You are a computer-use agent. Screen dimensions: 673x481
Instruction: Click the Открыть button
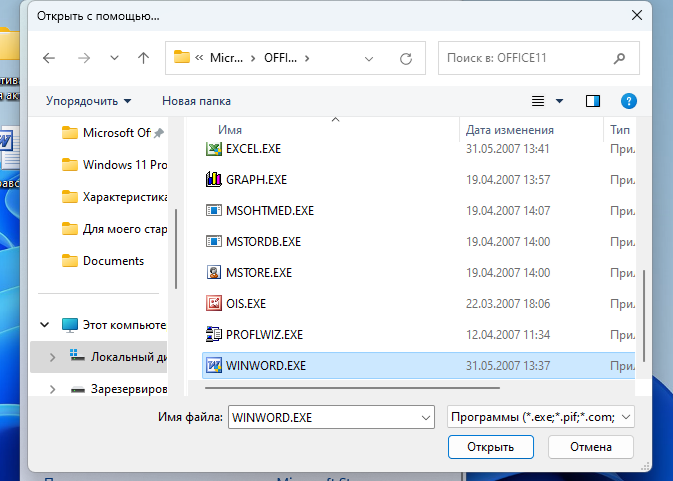tap(491, 447)
